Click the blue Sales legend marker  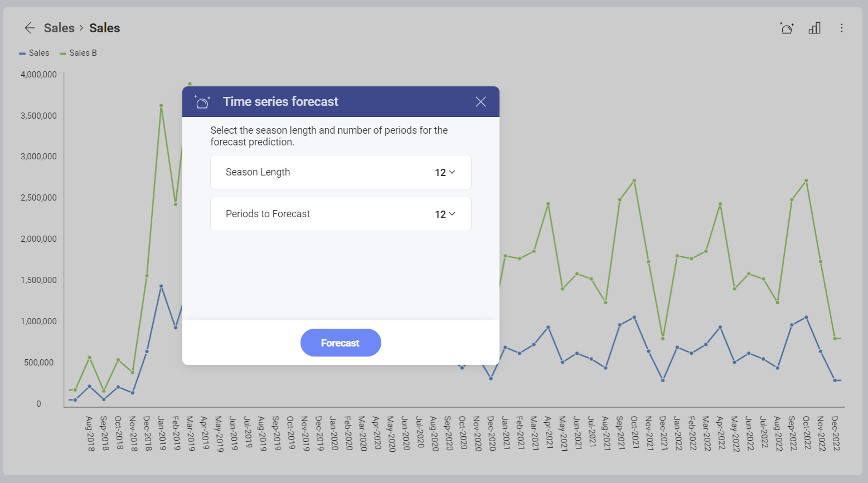coord(22,53)
